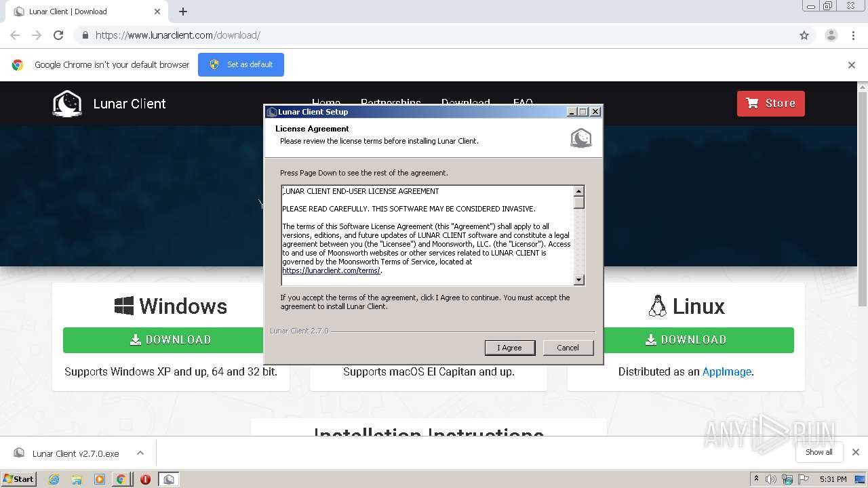Open the Chrome profile avatar

coord(831,35)
